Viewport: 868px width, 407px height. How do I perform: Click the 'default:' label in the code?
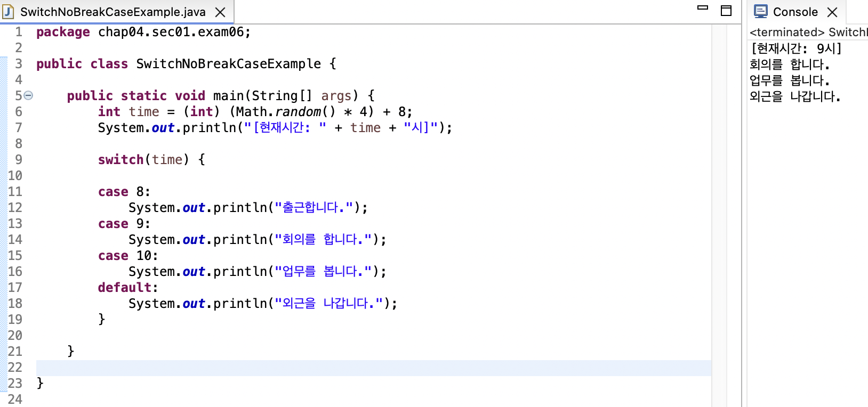coord(128,288)
